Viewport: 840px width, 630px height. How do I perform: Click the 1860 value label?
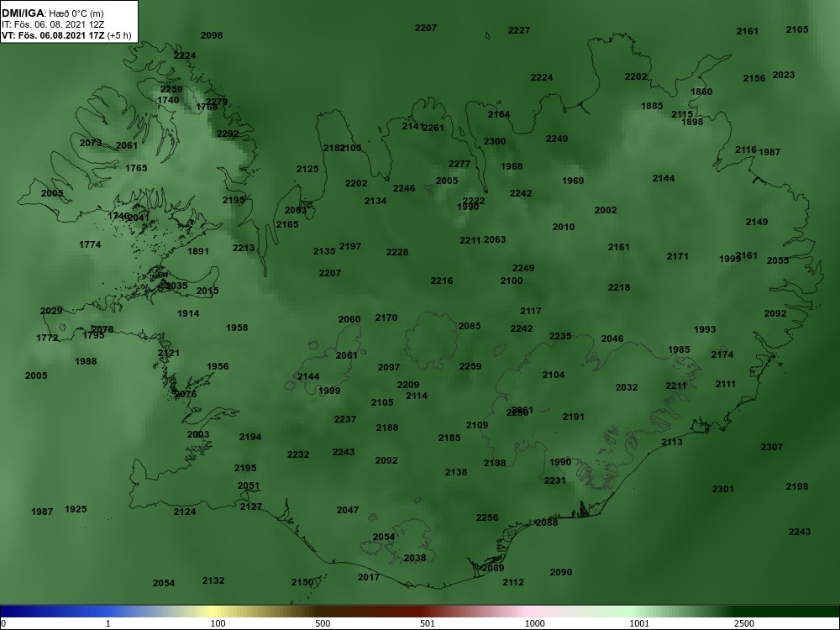click(701, 92)
